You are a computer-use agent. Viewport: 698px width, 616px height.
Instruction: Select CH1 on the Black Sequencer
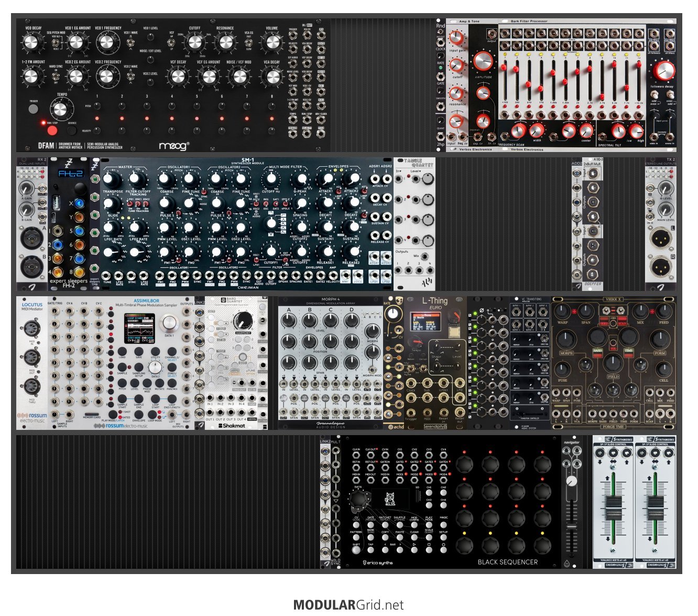tap(429, 494)
